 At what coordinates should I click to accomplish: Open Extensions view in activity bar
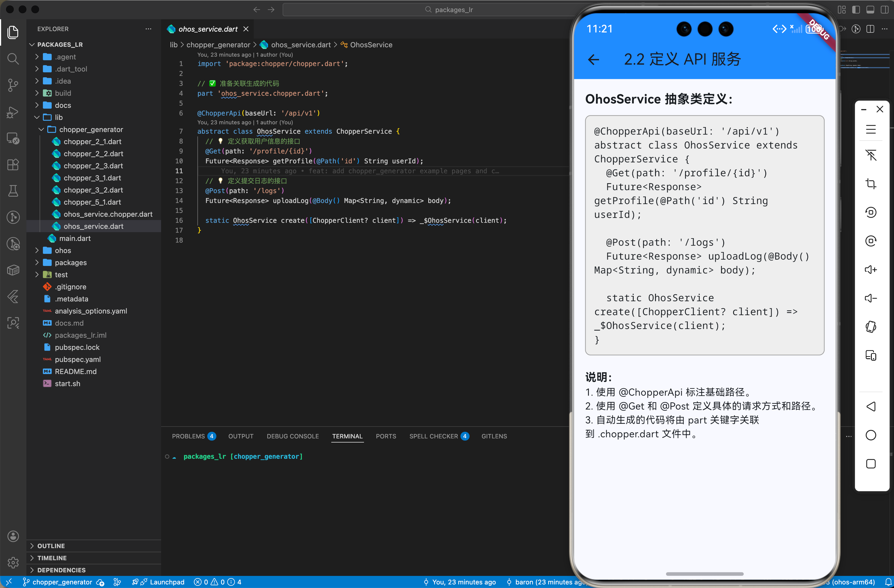[13, 164]
